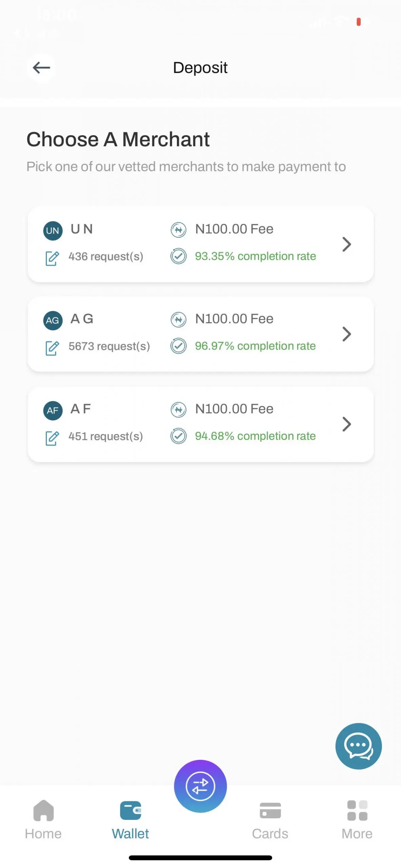401x868 pixels.
Task: Expand AF merchant with chevron arrow
Action: 346,424
